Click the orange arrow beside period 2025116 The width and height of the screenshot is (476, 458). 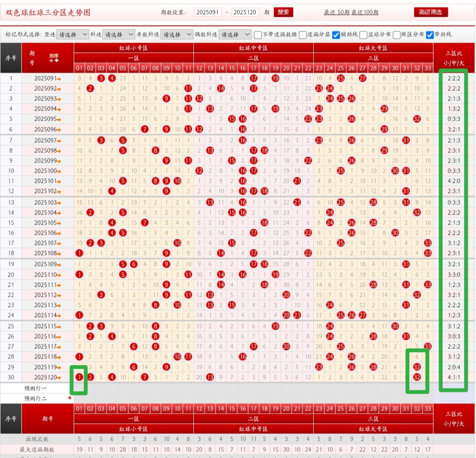59,337
